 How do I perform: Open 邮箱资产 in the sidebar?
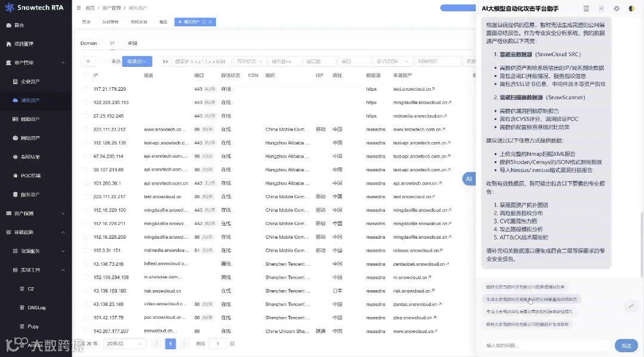(x=30, y=119)
